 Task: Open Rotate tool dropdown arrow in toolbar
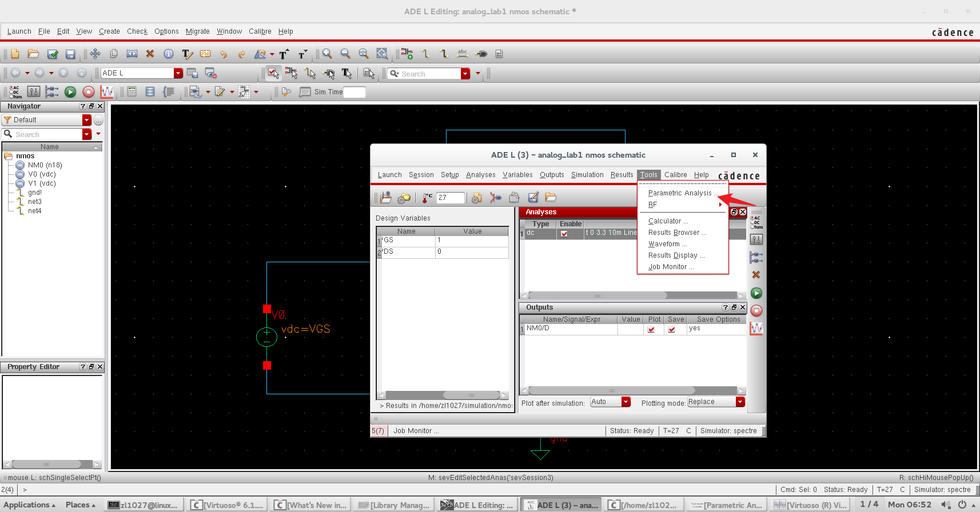(272, 54)
